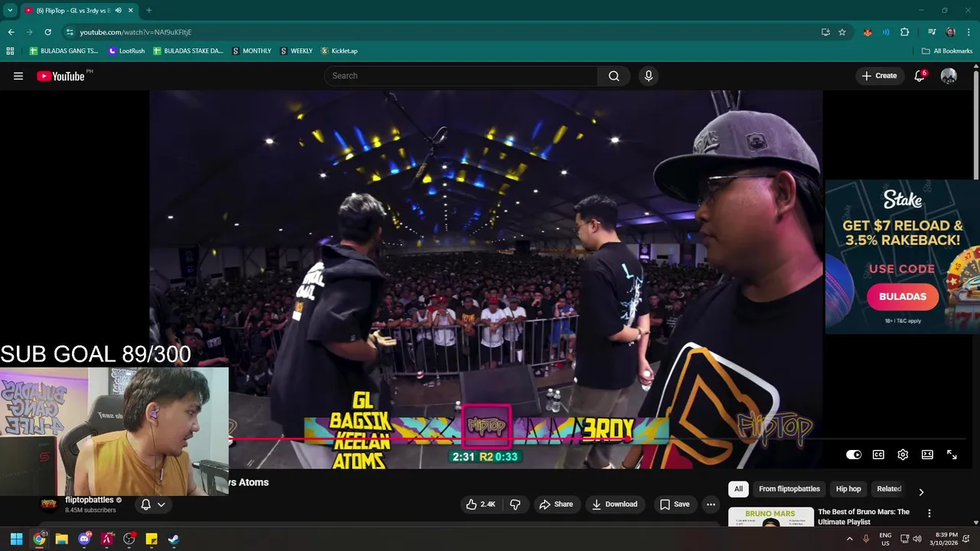Select the 'From fliptopbattles' chip
This screenshot has width=980, height=551.
789,489
